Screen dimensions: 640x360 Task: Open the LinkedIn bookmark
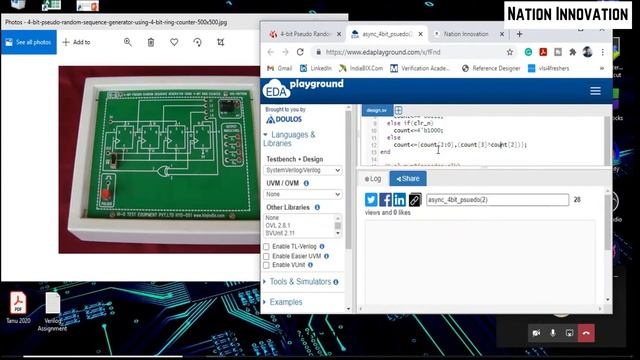[x=316, y=69]
